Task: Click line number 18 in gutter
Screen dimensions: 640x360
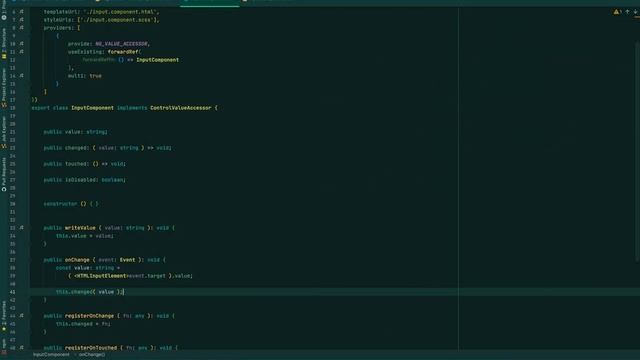Action: [x=13, y=108]
